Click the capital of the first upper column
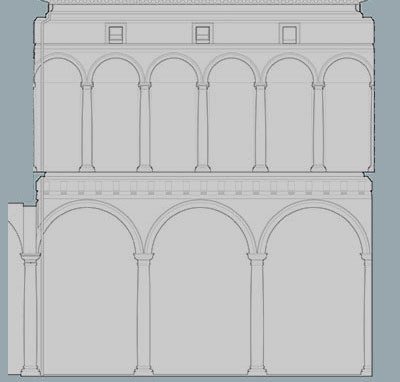This screenshot has height=382, width=400. [87, 86]
